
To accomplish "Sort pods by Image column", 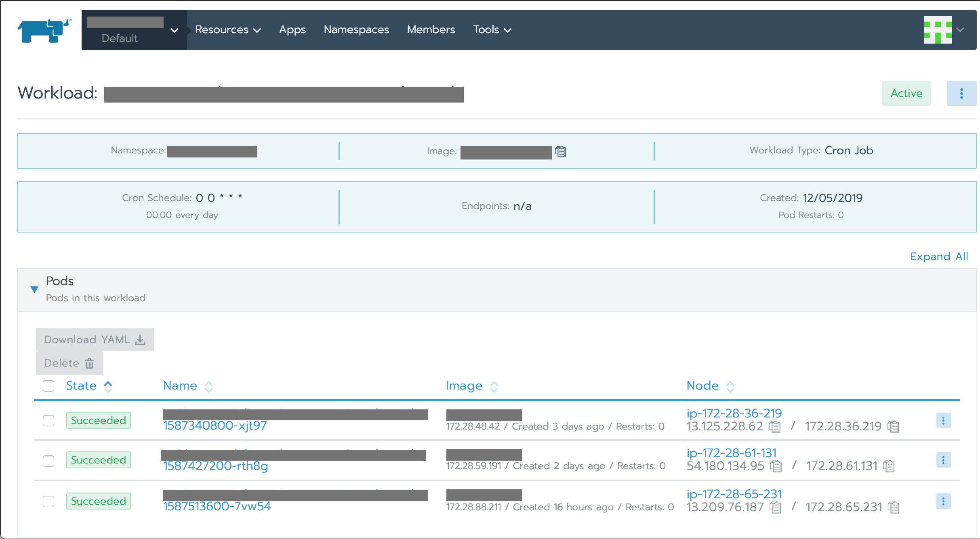I will 472,386.
